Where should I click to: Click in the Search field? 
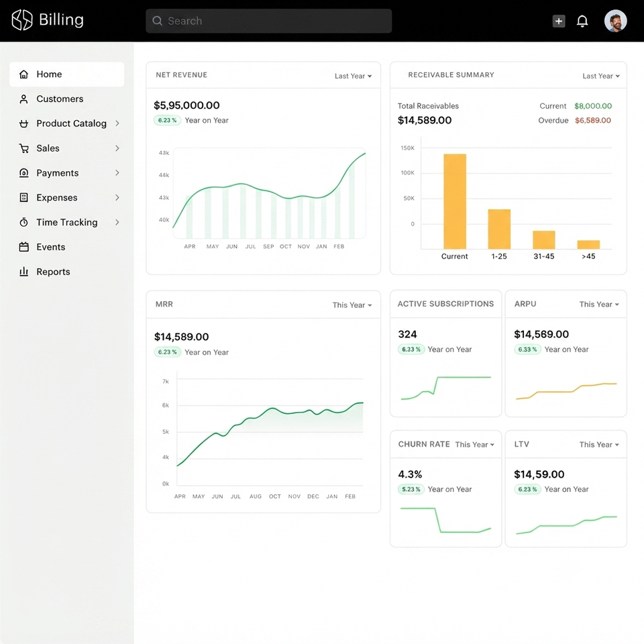coord(268,21)
